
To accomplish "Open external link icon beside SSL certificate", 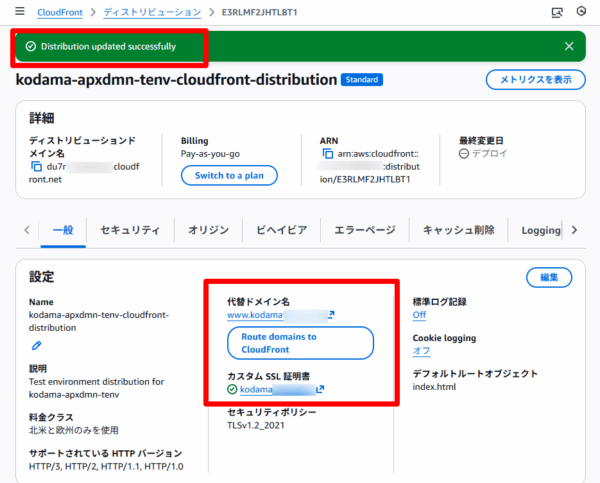I will coord(321,389).
